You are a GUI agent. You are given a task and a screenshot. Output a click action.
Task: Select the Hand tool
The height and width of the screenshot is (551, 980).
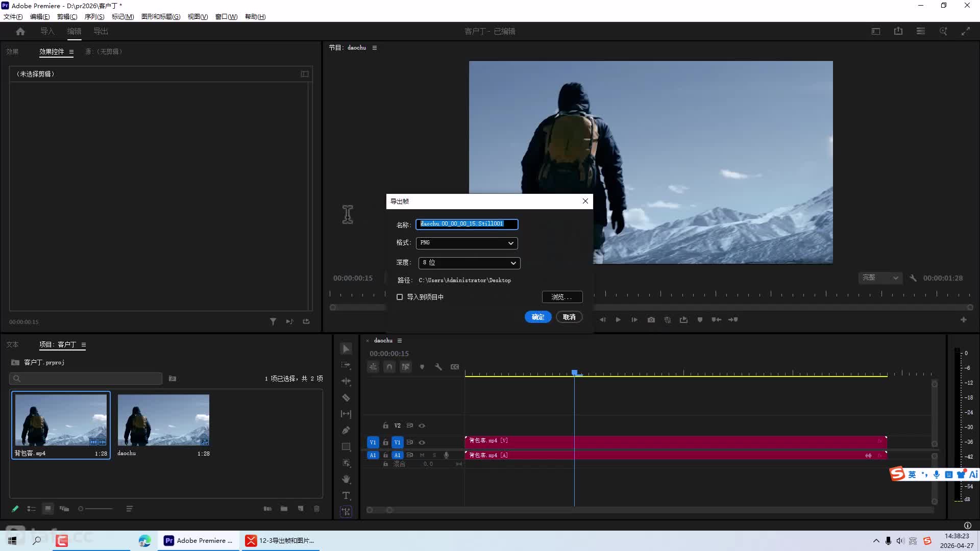(346, 480)
